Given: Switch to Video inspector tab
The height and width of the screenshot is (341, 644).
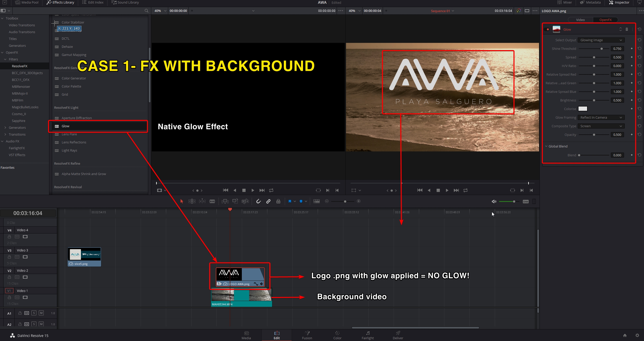Looking at the screenshot, I should (580, 20).
